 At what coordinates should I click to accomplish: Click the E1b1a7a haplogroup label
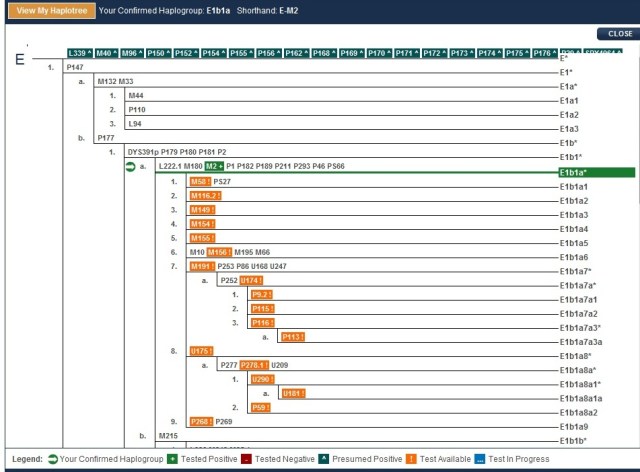pyautogui.click(x=579, y=285)
